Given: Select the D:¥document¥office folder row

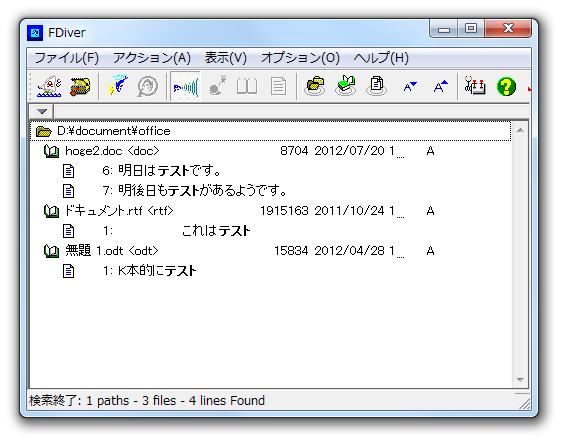Looking at the screenshot, I should coord(270,131).
